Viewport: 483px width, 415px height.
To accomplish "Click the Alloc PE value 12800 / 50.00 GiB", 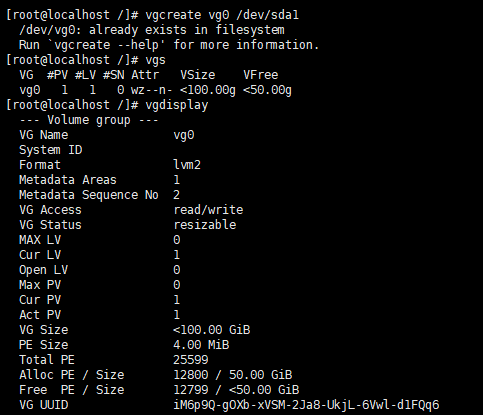I will [x=233, y=375].
